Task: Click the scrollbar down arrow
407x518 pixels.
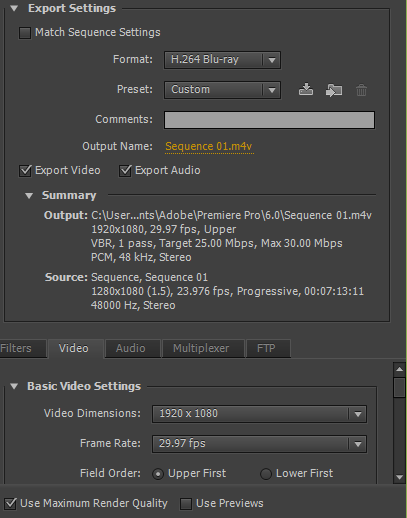Action: [x=399, y=477]
